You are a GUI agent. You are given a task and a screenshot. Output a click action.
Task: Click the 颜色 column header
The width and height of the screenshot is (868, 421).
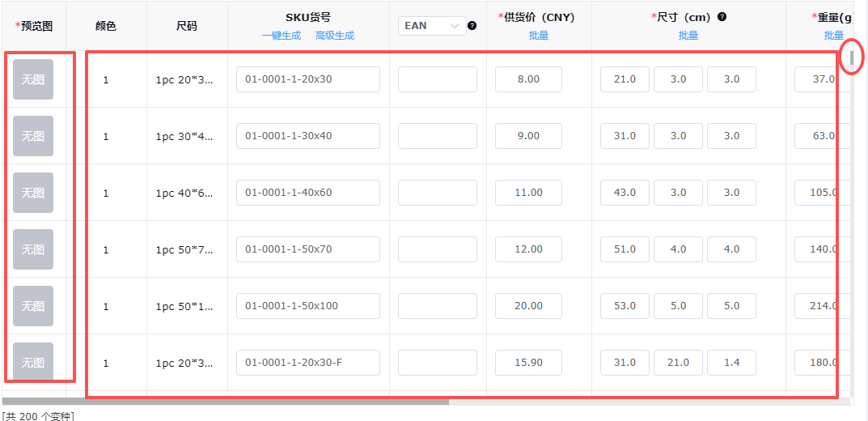point(106,26)
